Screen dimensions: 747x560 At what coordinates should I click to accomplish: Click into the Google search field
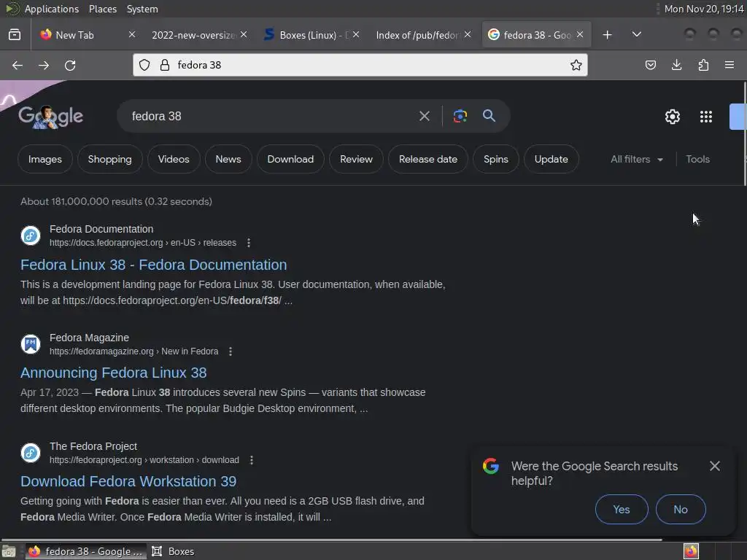pyautogui.click(x=271, y=116)
